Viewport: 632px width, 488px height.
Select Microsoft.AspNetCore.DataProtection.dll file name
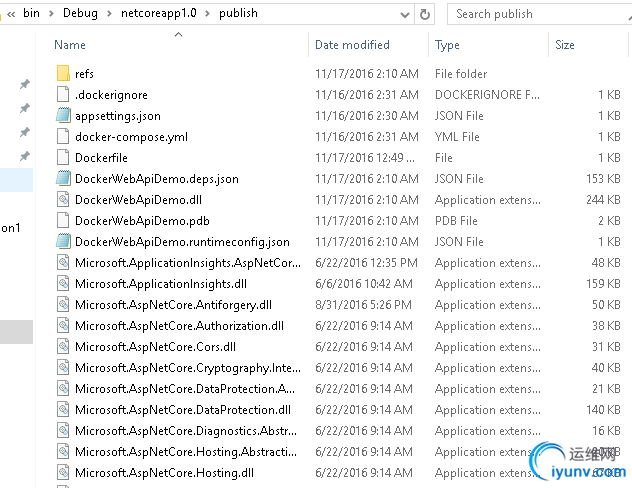pos(183,410)
